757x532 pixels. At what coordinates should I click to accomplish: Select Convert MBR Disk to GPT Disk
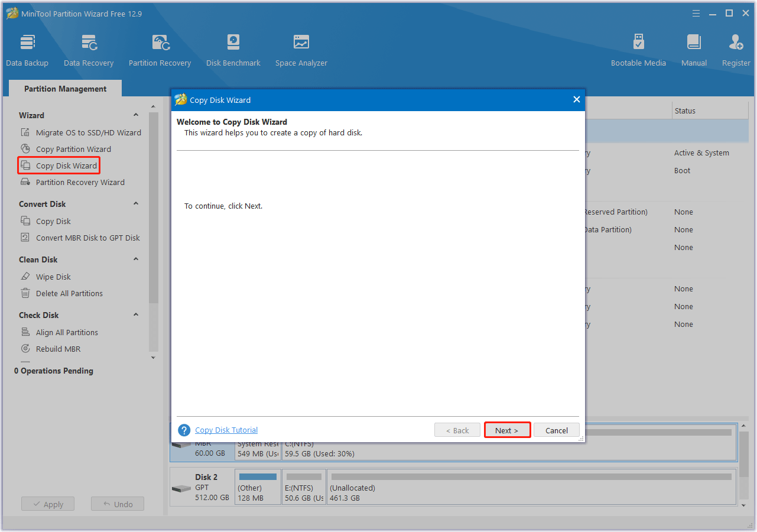[x=88, y=238]
